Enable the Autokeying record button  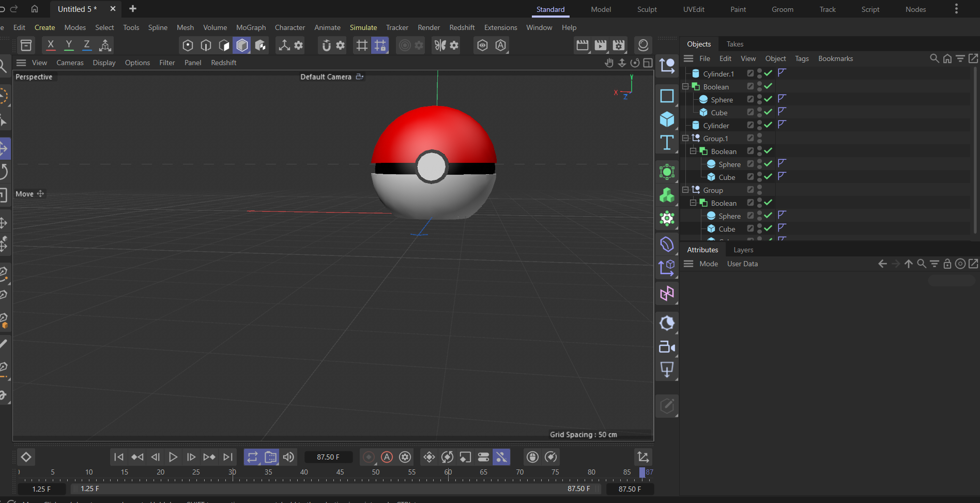(387, 457)
